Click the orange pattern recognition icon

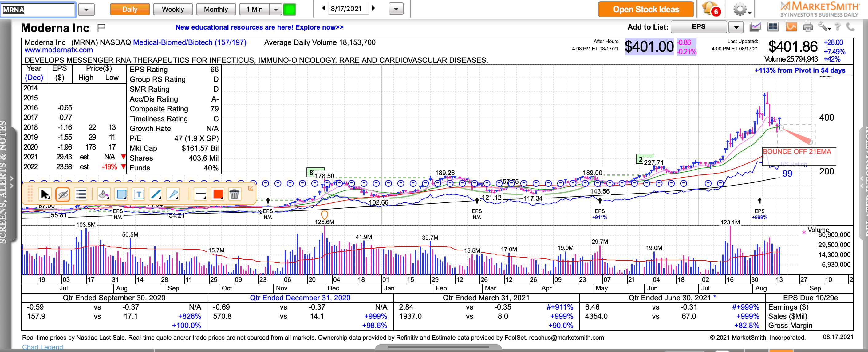pos(791,27)
